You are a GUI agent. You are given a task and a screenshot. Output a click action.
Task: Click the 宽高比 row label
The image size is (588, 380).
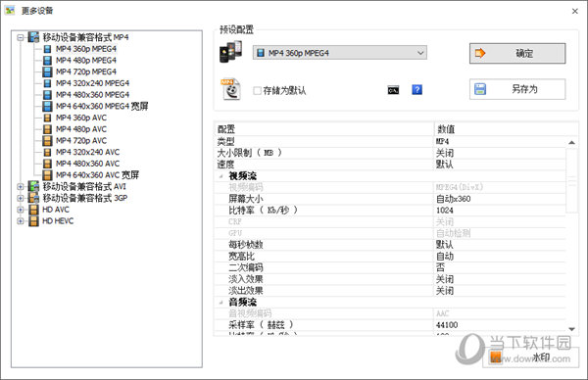[x=242, y=257]
